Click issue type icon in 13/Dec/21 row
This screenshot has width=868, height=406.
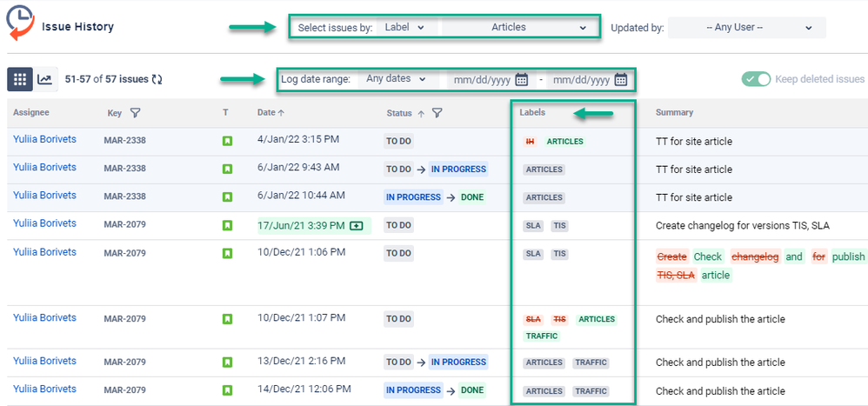[x=227, y=363]
